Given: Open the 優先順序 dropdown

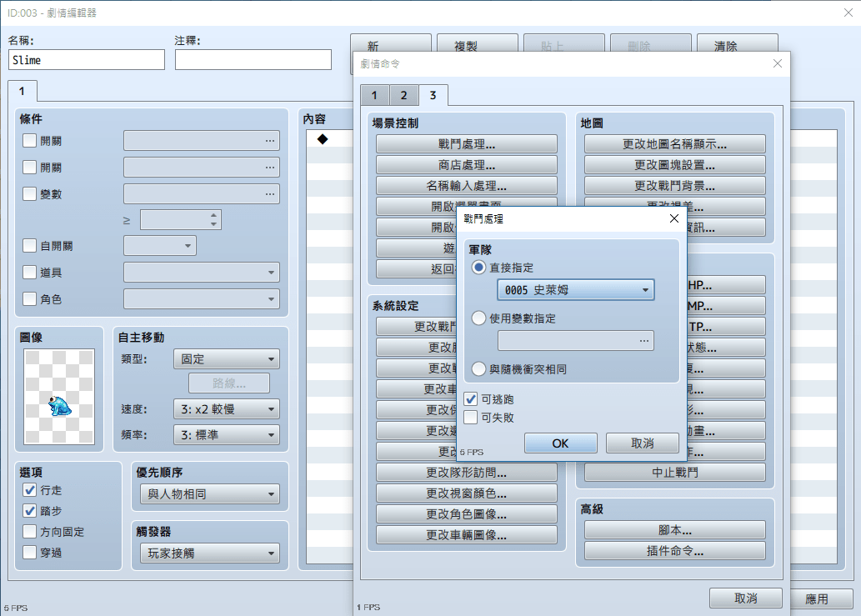Looking at the screenshot, I should [208, 494].
